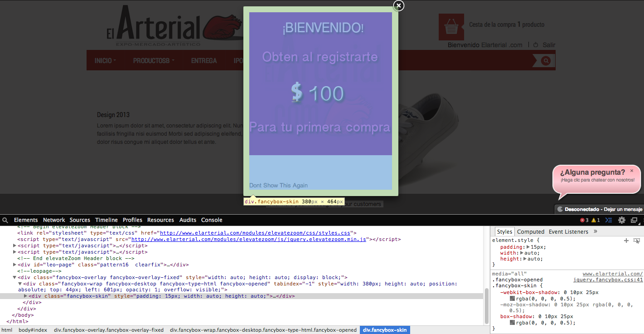Expand the leo-page div node
This screenshot has width=644, height=334.
pyautogui.click(x=15, y=265)
